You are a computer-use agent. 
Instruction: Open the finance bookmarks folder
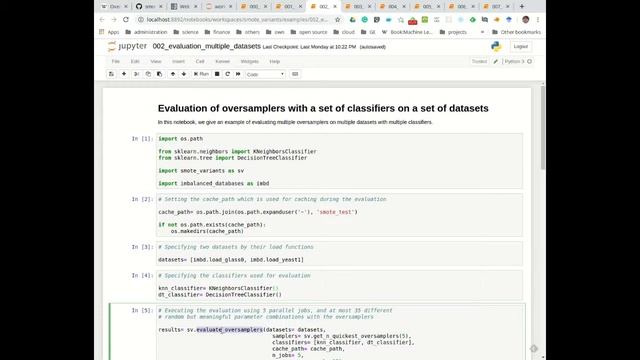tap(218, 32)
